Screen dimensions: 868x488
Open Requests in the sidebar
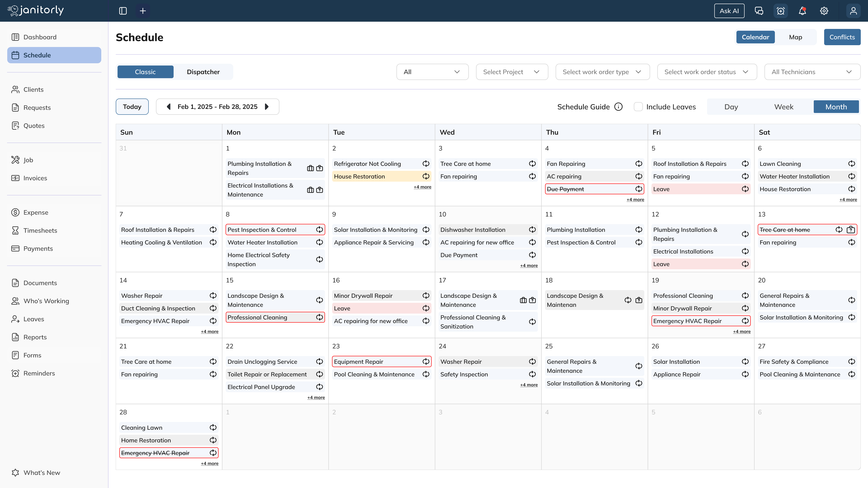click(54, 108)
